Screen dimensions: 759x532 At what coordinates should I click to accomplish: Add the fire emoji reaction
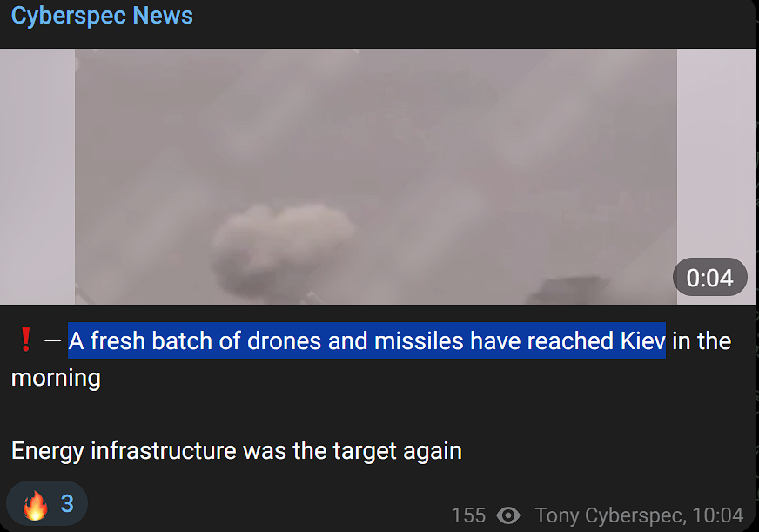36,505
